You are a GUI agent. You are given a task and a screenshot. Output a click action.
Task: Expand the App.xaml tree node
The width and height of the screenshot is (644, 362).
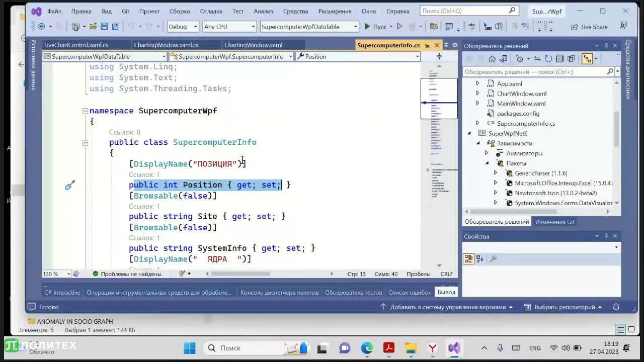pyautogui.click(x=477, y=84)
